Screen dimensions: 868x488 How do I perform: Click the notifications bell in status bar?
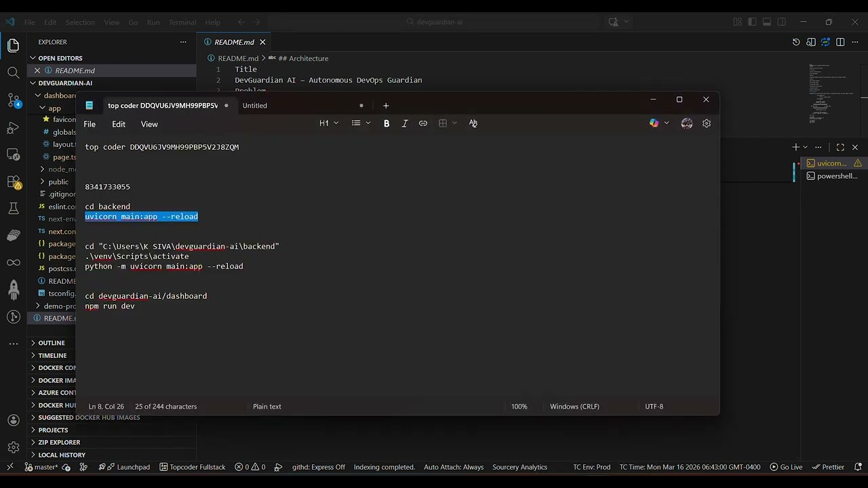pyautogui.click(x=858, y=467)
